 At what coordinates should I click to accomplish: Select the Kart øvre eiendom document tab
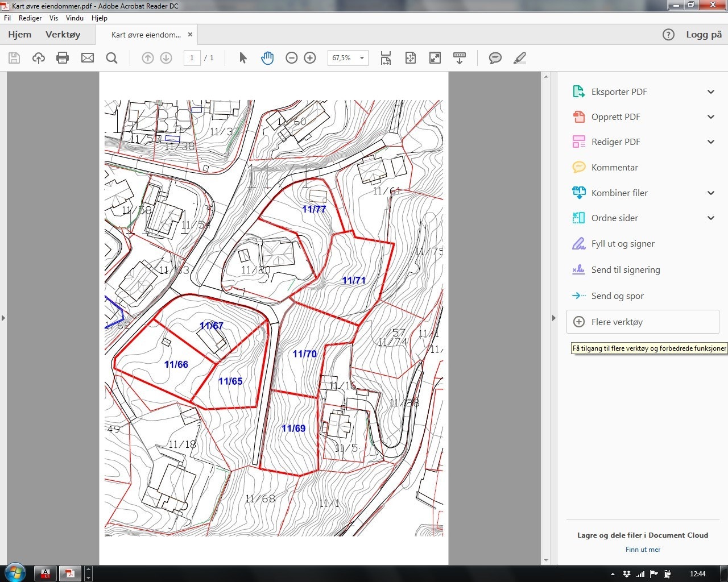tap(146, 35)
